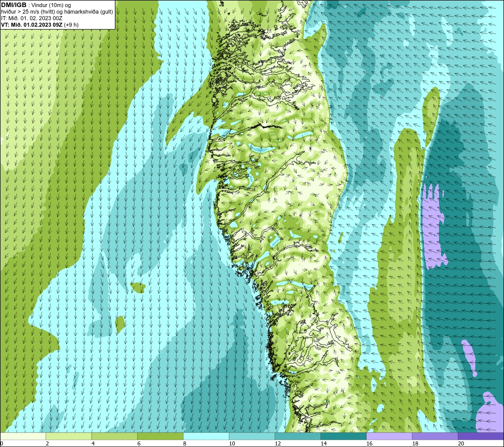Click legend label '16'
Viewport: 504px width, 447px height.
(369, 443)
